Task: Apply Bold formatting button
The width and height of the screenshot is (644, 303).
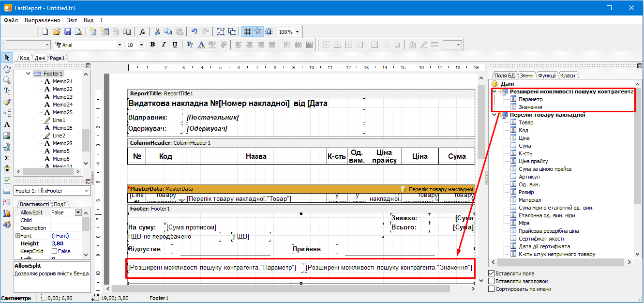Action: point(152,45)
